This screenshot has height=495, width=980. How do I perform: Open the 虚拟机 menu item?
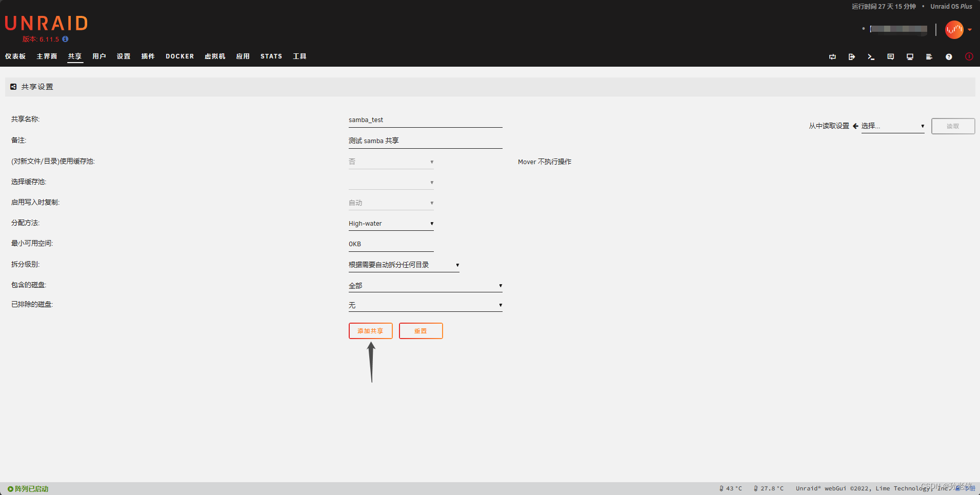214,56
